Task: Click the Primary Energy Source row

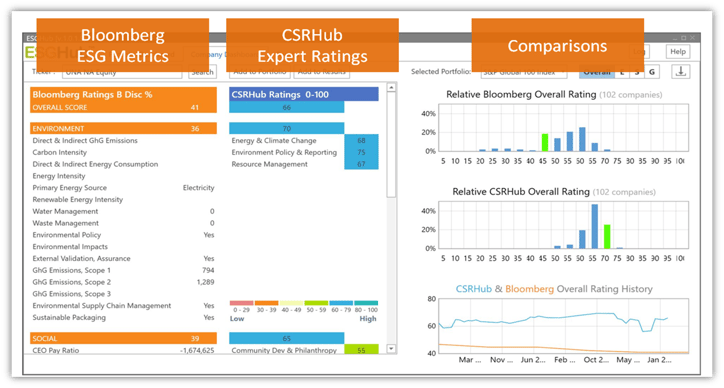Action: click(123, 188)
